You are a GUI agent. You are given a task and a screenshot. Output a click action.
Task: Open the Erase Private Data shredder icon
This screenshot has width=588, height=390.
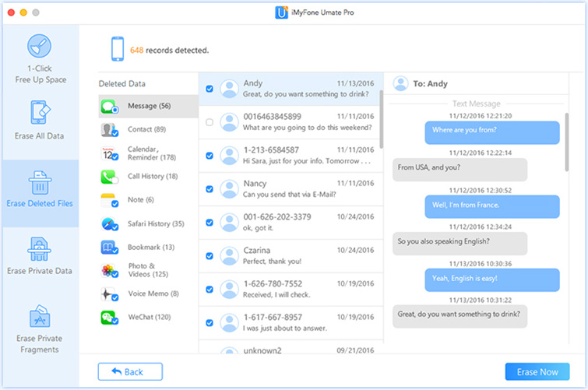40,249
